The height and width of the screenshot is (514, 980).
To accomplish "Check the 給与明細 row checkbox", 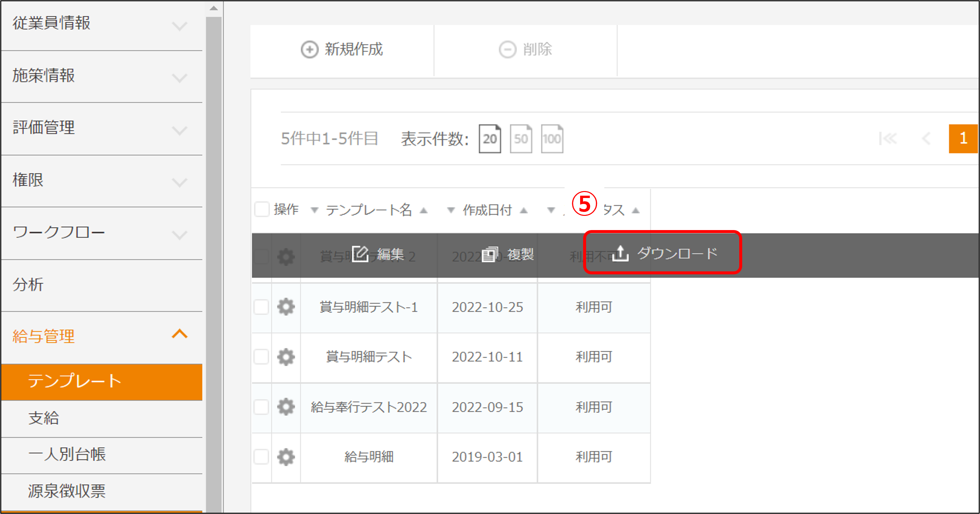I will (262, 456).
